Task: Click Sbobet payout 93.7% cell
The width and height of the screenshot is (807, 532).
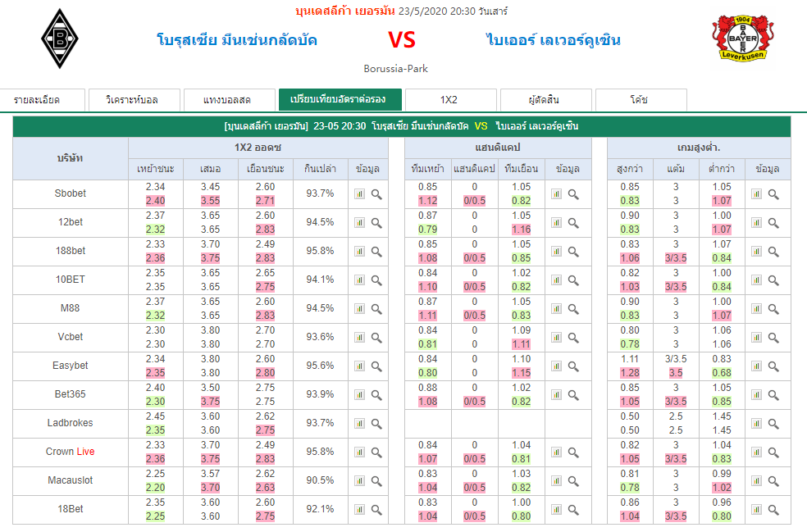Action: 320,193
